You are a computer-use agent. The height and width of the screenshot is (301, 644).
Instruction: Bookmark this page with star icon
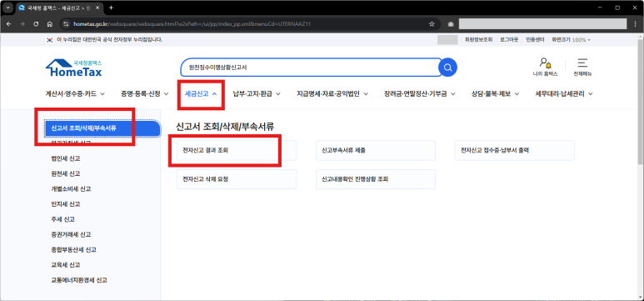pos(432,24)
